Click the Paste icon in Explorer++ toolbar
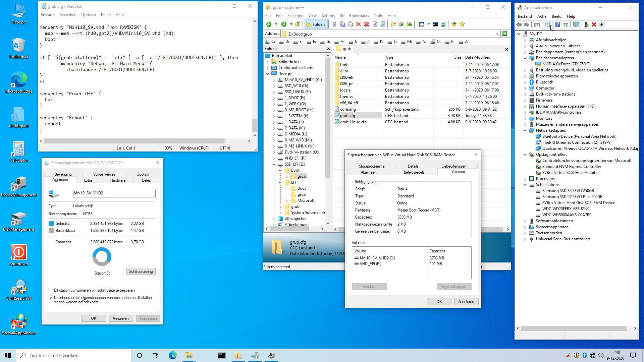 [x=351, y=24]
